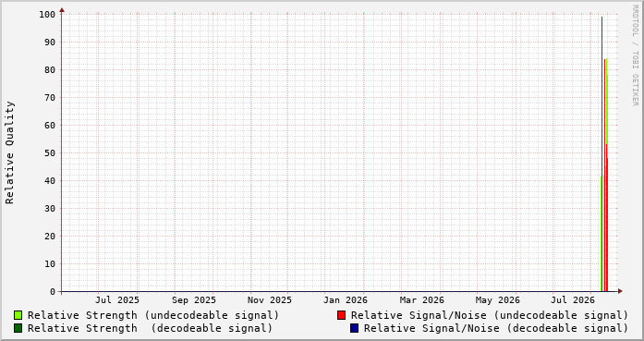Click the Nov 2025 x-axis label
Image resolution: width=644 pixels, height=341 pixels.
pos(270,300)
